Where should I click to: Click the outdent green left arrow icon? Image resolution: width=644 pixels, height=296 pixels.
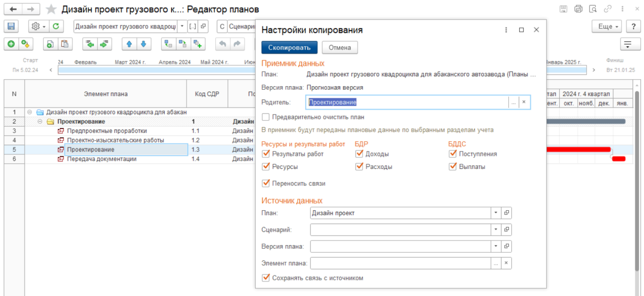pos(90,44)
